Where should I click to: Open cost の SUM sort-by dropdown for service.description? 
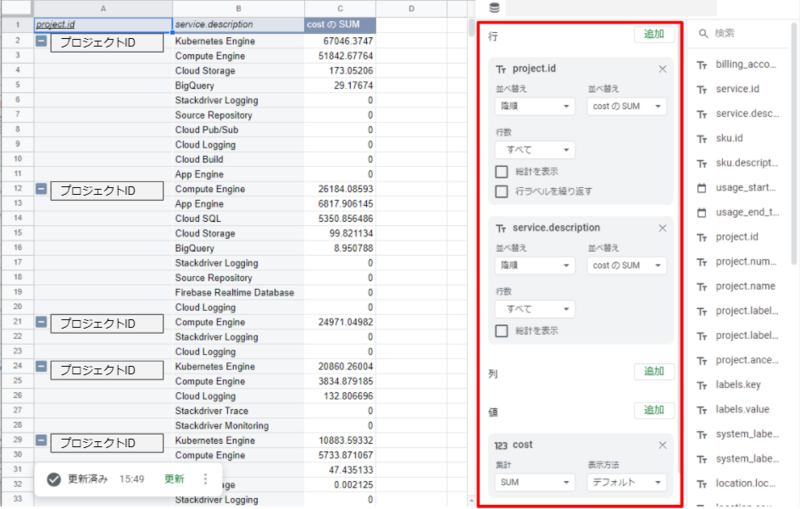tap(627, 265)
